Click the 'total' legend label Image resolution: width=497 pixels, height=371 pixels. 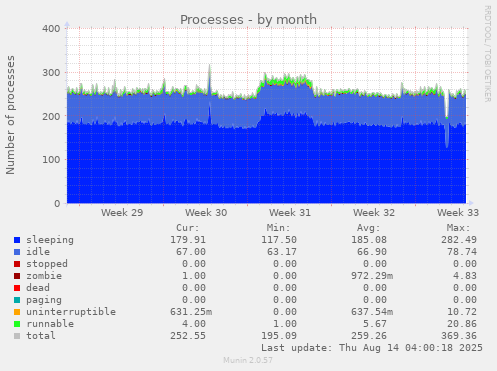pos(41,336)
